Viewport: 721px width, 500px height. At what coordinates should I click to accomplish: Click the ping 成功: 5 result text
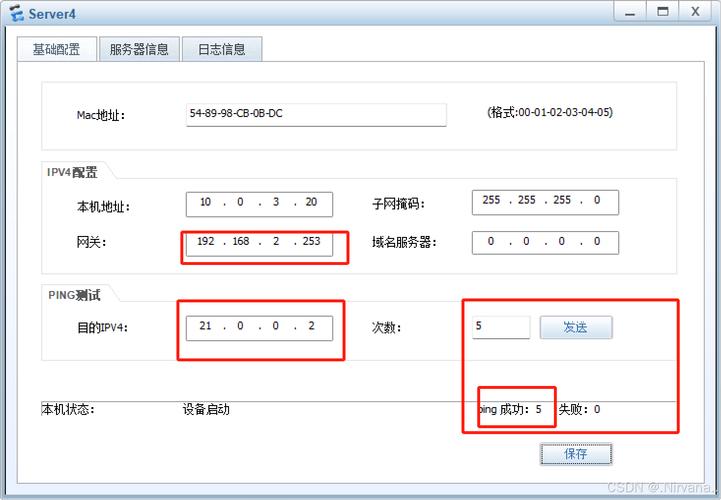[x=510, y=409]
